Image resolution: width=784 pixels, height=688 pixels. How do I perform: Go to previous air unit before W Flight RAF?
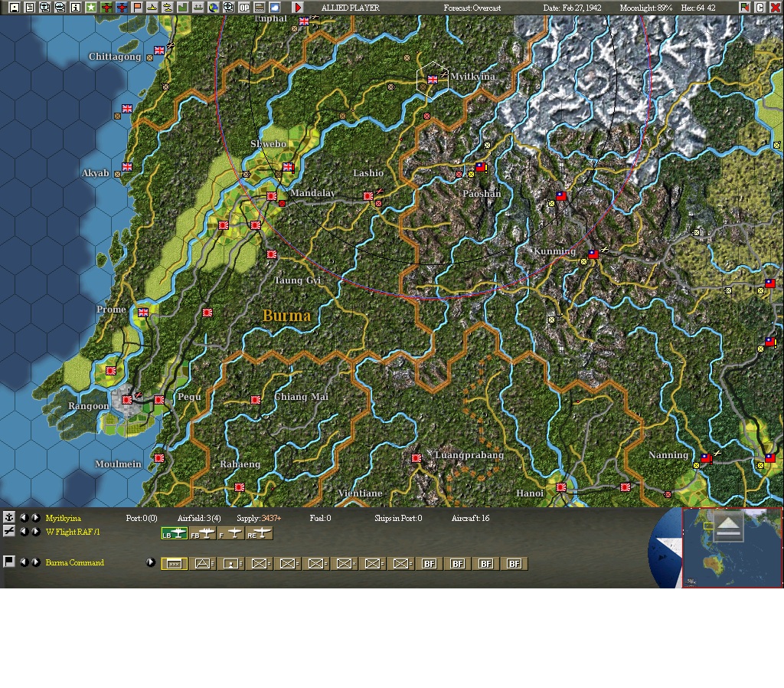[x=24, y=532]
